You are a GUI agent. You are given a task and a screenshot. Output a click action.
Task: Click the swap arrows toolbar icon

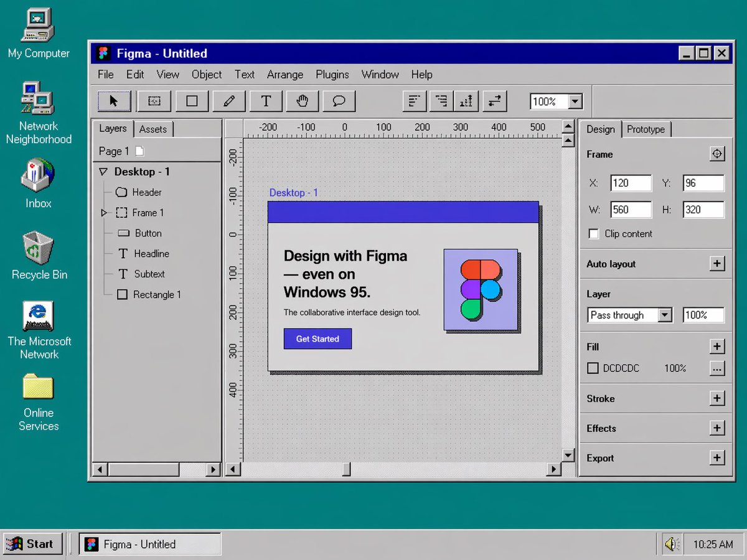click(495, 101)
